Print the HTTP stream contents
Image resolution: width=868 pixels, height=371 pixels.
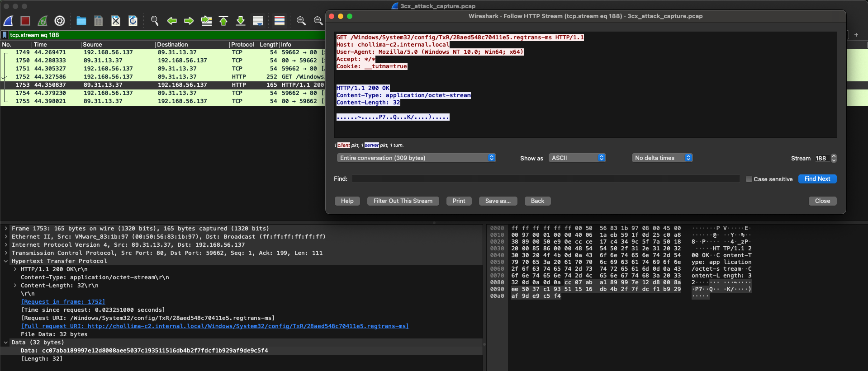[x=459, y=201]
